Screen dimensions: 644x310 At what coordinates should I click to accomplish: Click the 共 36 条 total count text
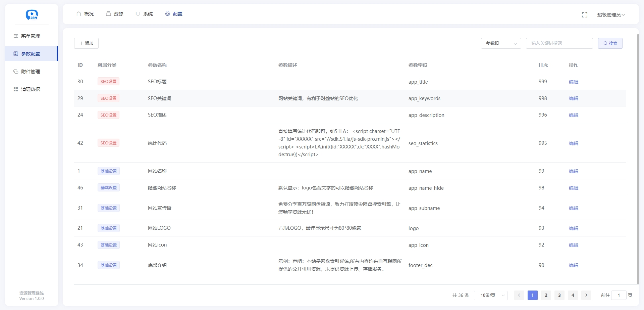coord(461,295)
